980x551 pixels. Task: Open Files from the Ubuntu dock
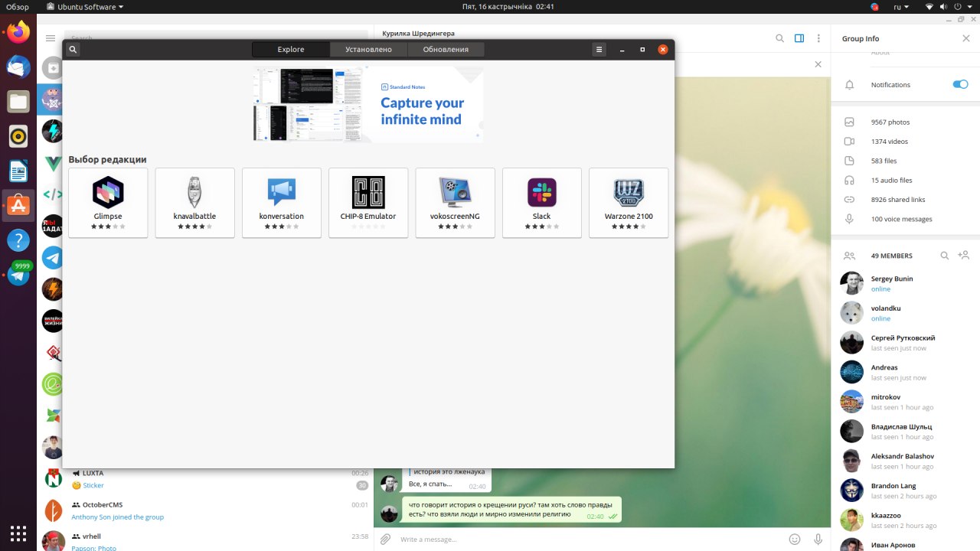[18, 100]
